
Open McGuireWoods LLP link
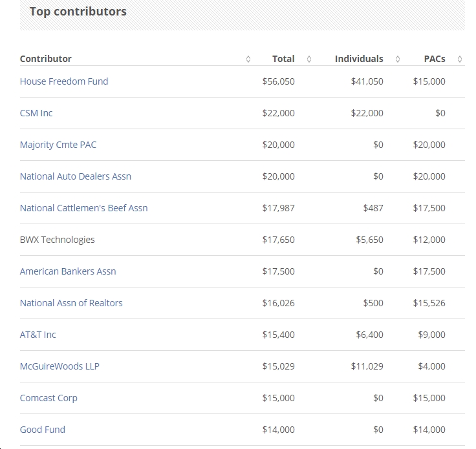click(x=59, y=366)
